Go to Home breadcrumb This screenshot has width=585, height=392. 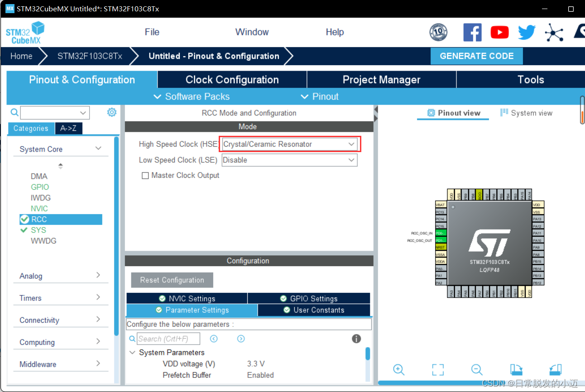click(21, 56)
